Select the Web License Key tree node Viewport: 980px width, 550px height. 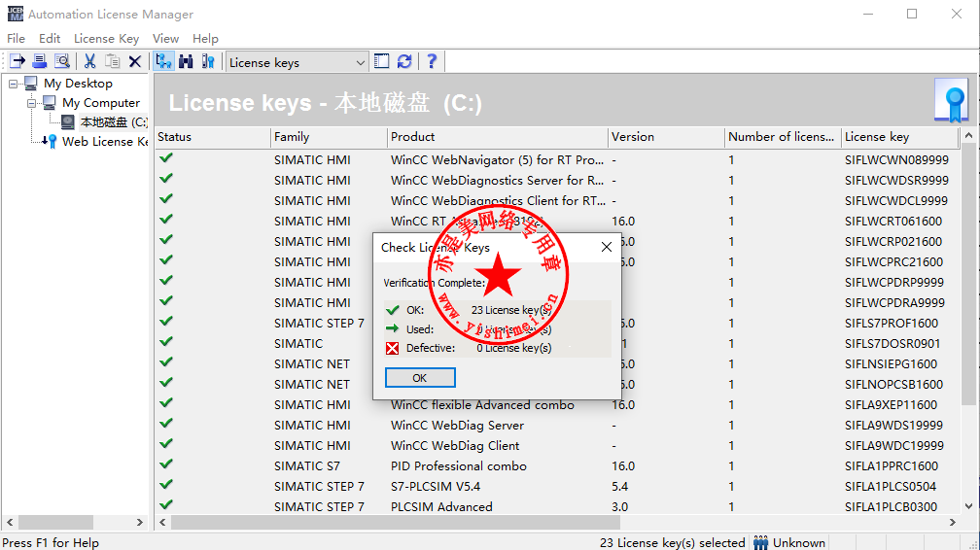pos(105,141)
